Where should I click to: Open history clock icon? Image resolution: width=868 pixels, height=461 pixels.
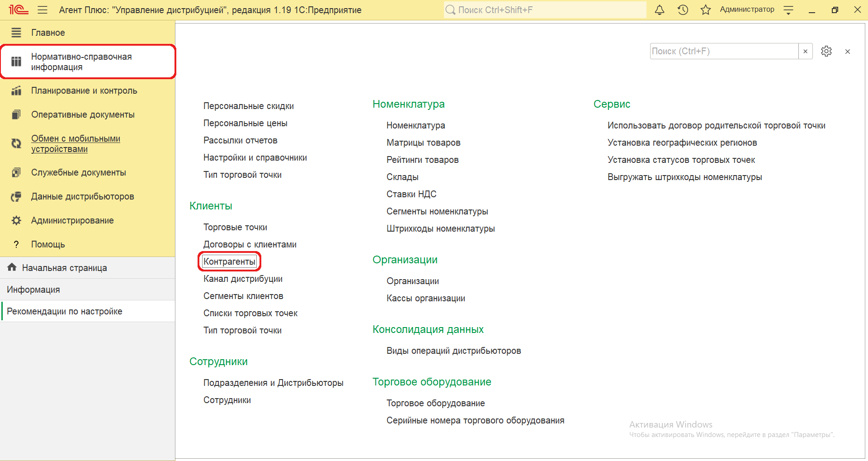click(x=683, y=10)
